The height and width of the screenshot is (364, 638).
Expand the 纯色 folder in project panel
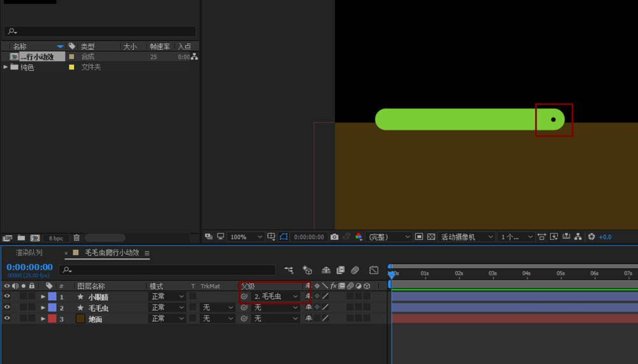[6, 67]
